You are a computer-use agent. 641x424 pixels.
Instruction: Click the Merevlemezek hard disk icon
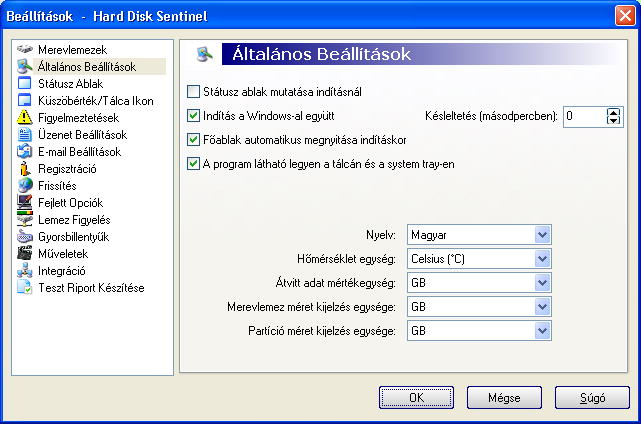point(25,49)
